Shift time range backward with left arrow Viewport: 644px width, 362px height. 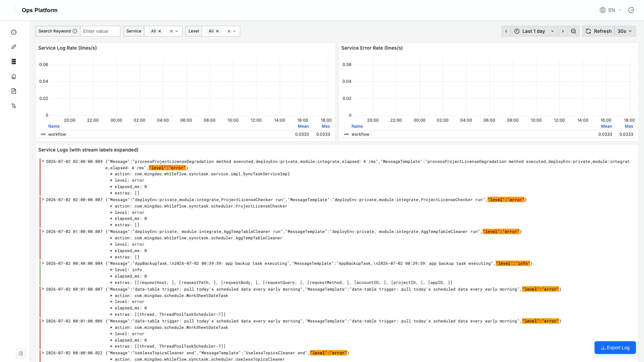[x=506, y=31]
